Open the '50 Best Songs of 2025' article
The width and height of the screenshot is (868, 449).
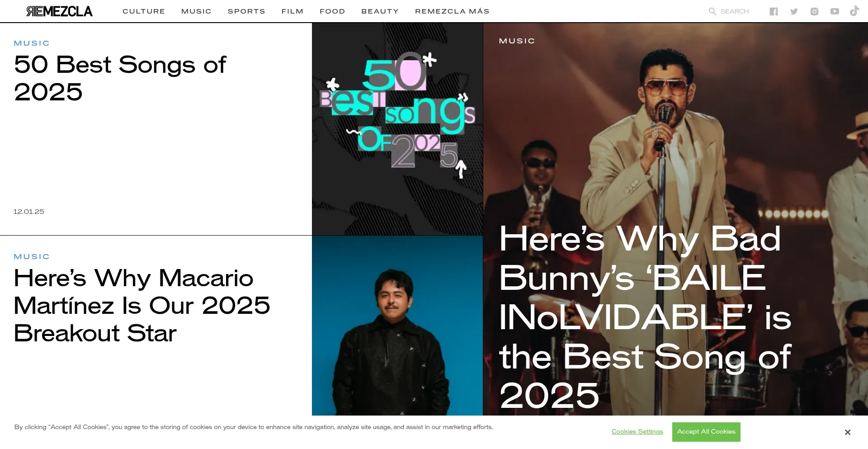120,78
